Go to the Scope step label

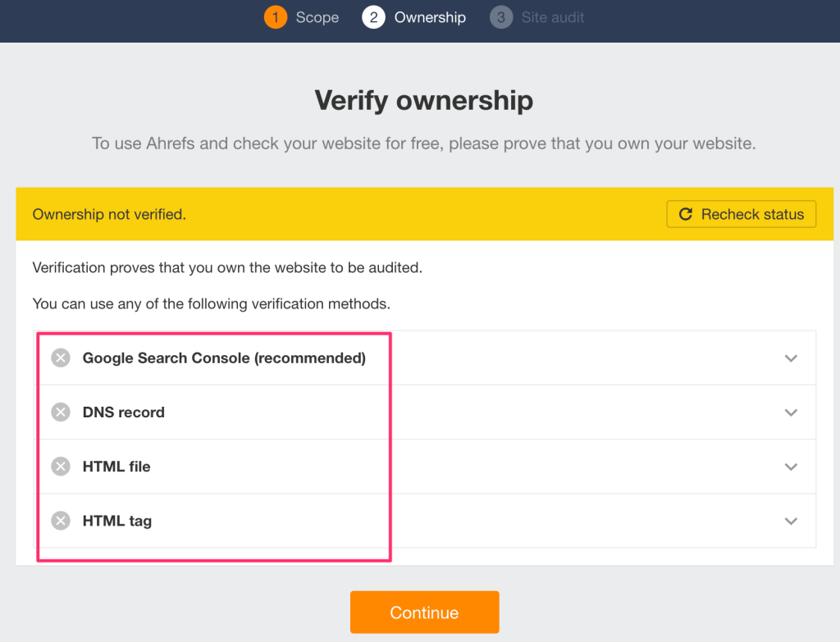click(x=317, y=17)
